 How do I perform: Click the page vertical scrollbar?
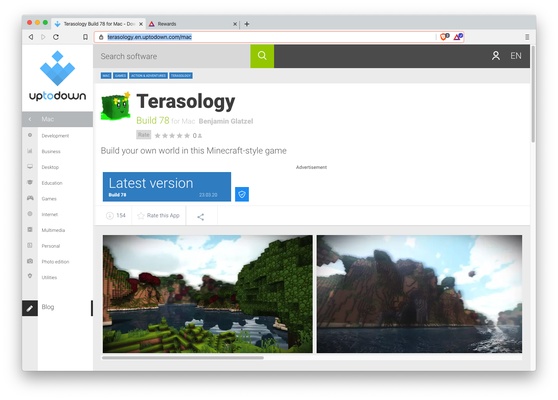coord(533,94)
